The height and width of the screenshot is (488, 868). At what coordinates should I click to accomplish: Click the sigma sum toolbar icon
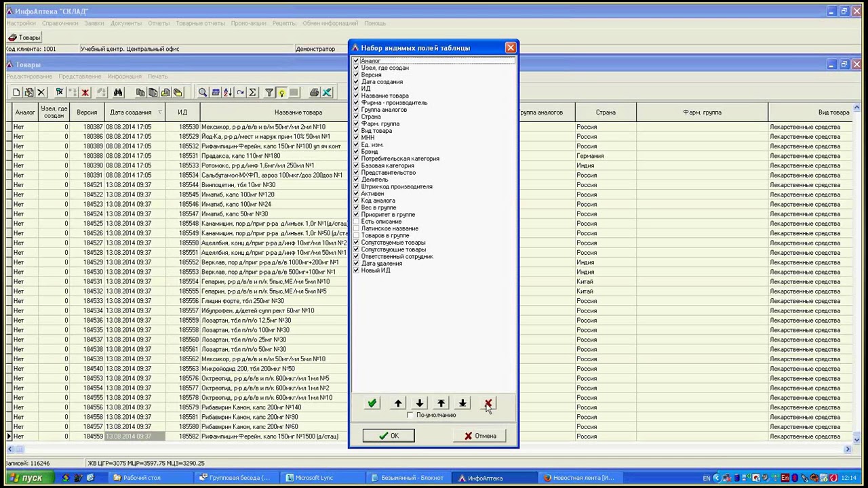point(252,92)
